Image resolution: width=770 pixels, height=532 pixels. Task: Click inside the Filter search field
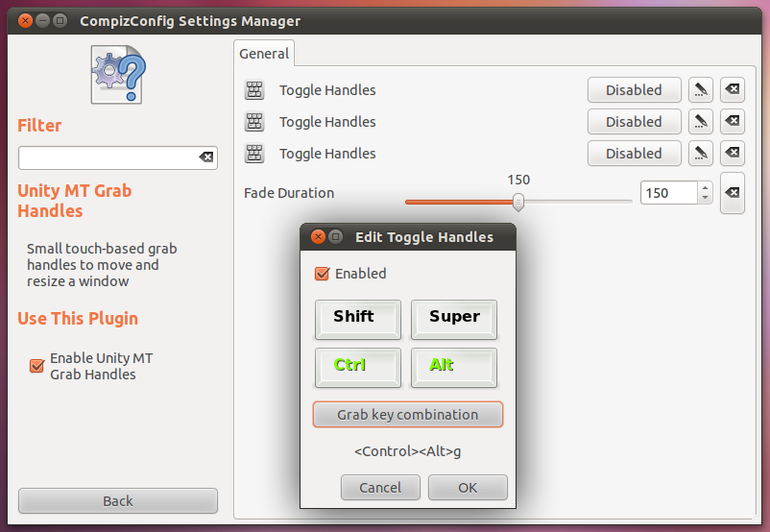[x=108, y=157]
